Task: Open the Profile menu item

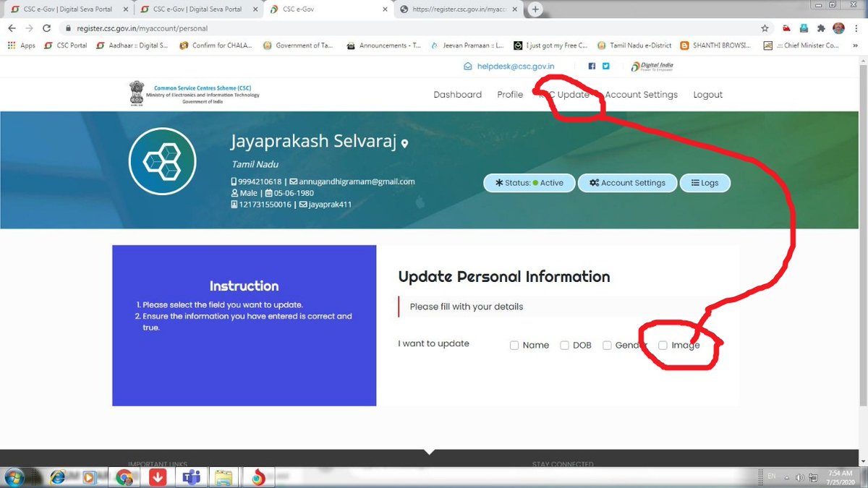Action: pos(510,95)
